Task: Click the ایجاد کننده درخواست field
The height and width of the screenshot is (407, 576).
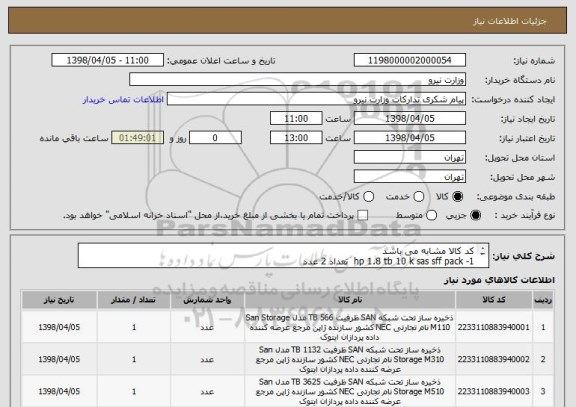Action: (x=316, y=99)
